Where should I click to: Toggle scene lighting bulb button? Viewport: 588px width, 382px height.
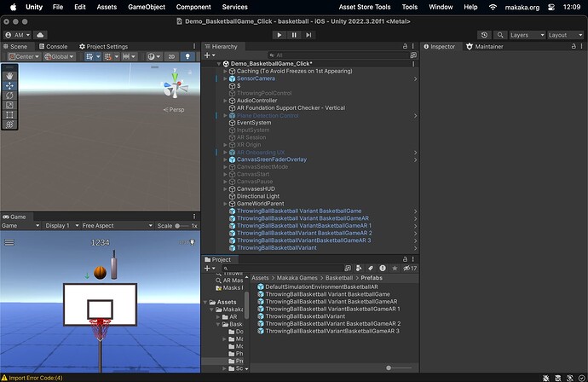187,57
